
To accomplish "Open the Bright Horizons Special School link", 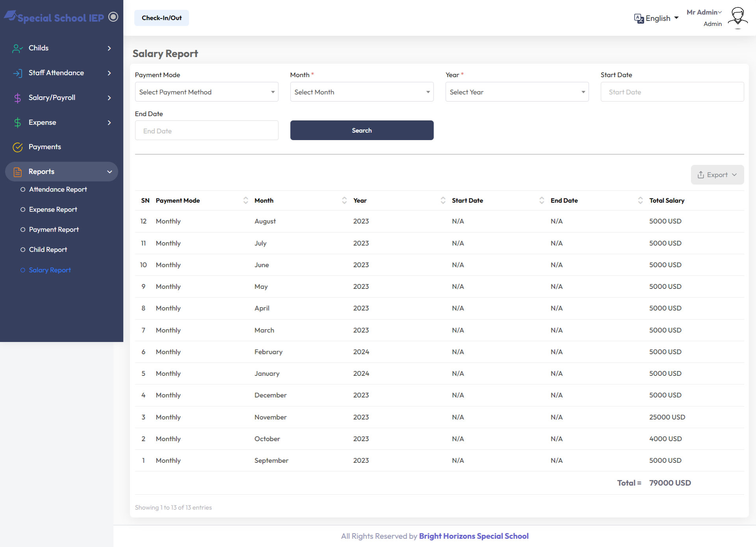I will click(x=474, y=536).
